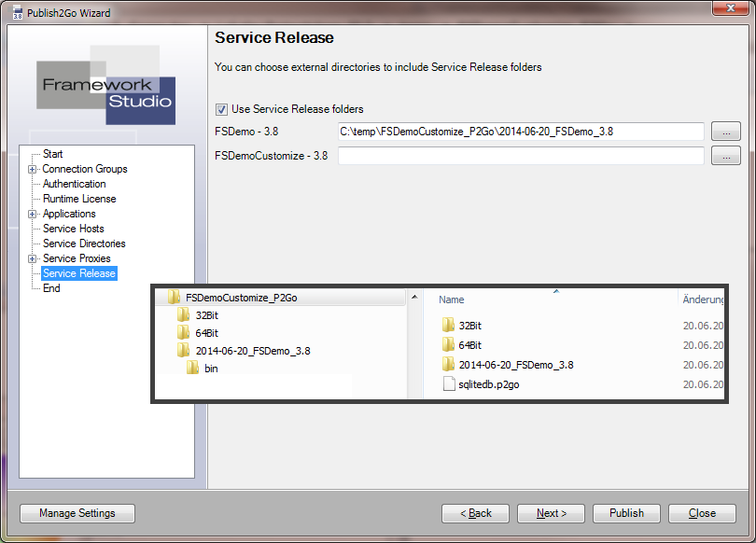756x543 pixels.
Task: Select the sqlitedb.p2go file name
Action: [x=489, y=384]
